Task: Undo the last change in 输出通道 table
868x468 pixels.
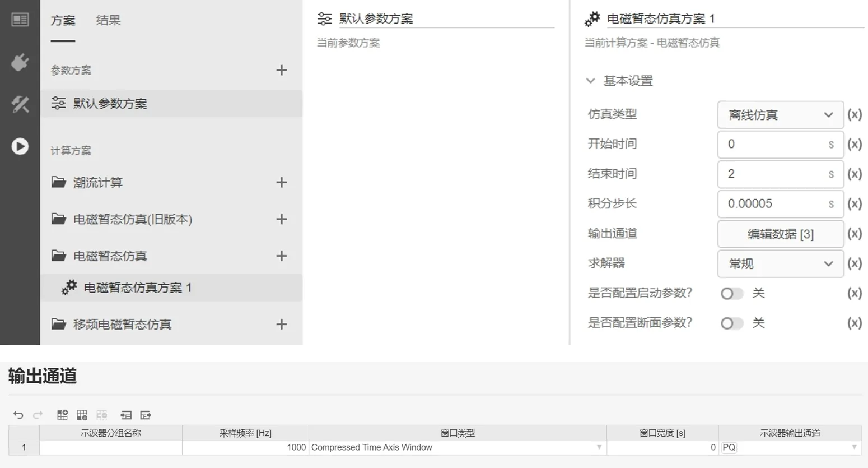Action: tap(19, 415)
